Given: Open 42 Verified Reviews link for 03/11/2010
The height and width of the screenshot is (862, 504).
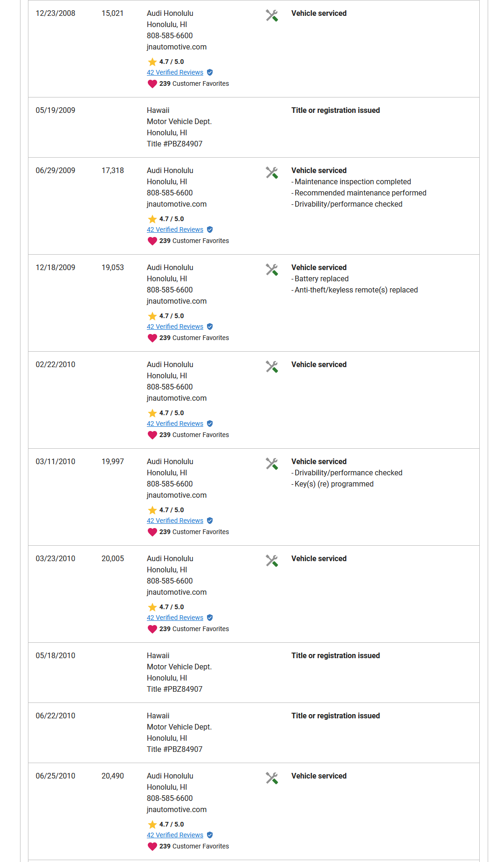Looking at the screenshot, I should [175, 521].
